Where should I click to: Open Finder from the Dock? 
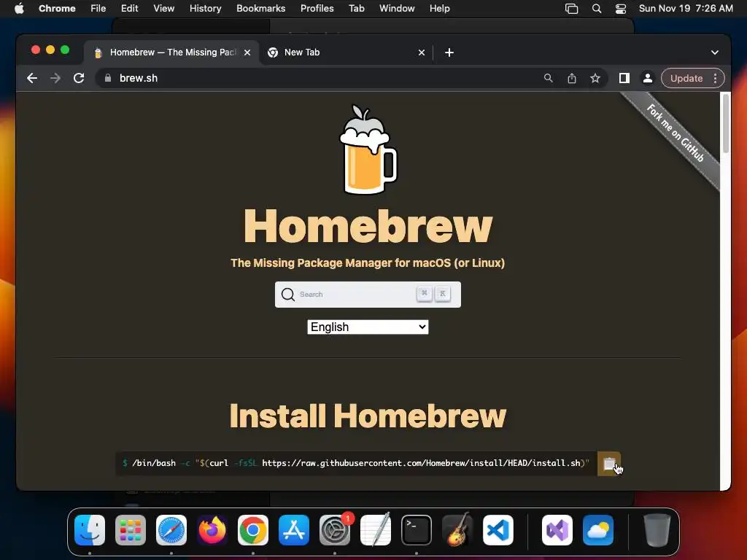tap(90, 530)
